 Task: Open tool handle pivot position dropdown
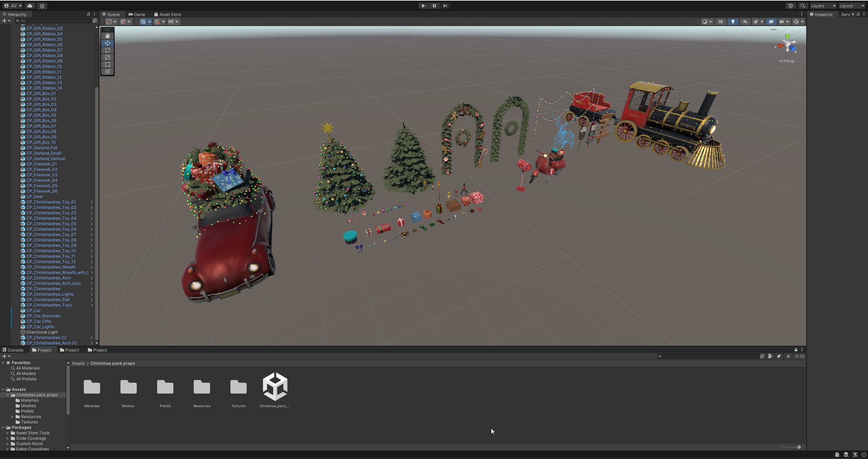(111, 22)
